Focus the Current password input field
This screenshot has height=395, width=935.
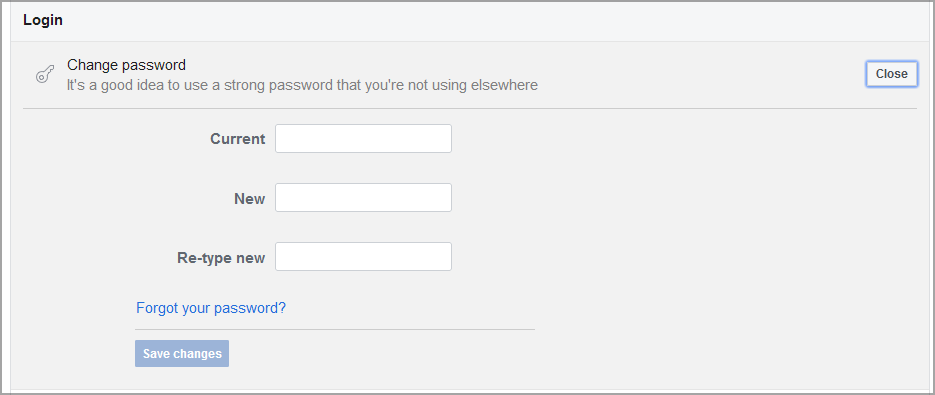(x=363, y=138)
